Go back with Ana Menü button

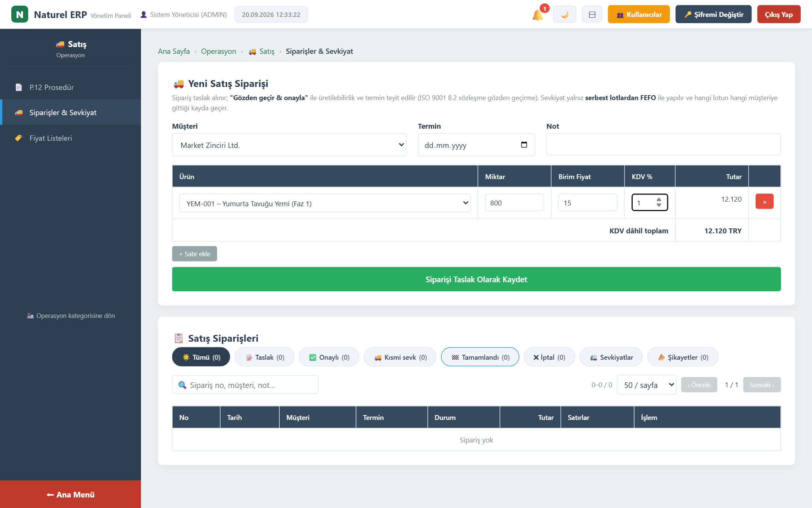click(70, 494)
